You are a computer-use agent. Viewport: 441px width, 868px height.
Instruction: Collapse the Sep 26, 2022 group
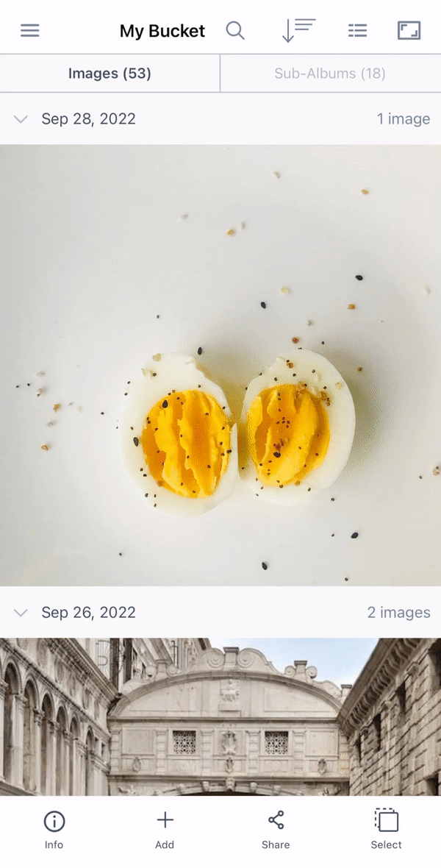21,612
